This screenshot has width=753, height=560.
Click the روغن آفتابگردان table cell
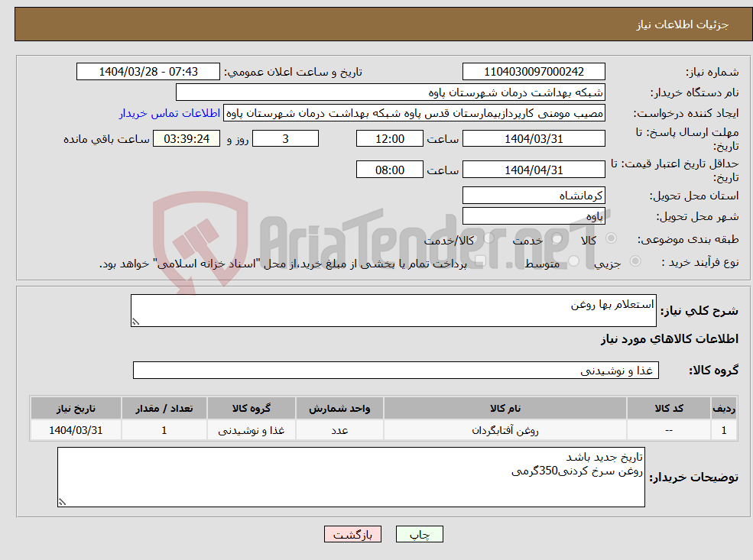(505, 430)
